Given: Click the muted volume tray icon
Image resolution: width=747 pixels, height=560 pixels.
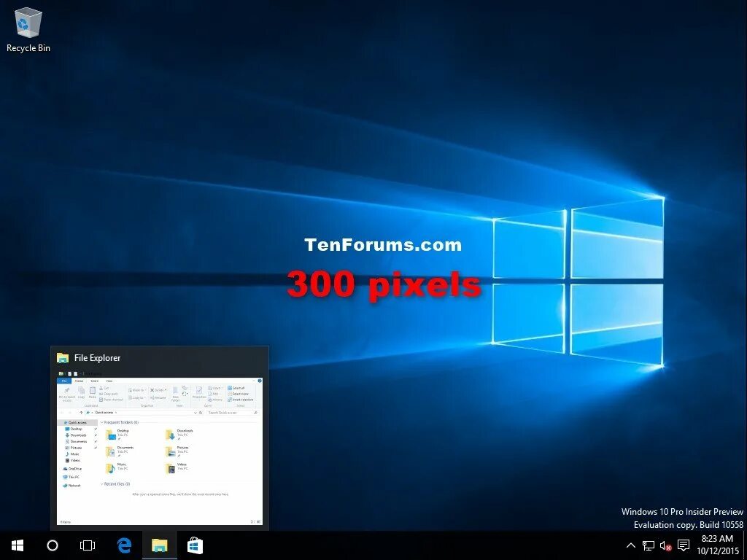Looking at the screenshot, I should [x=665, y=545].
